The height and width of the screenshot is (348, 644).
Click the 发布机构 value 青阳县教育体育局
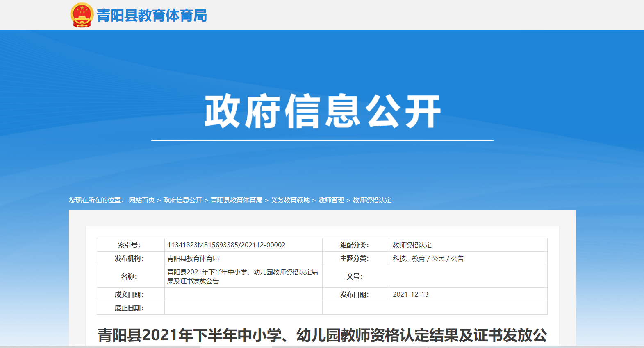click(193, 258)
